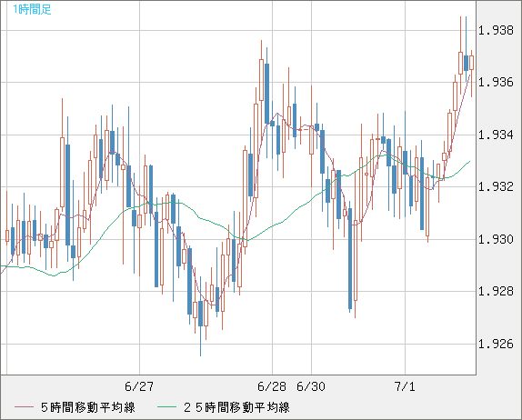Click the green 25-hour average legend line
The width and height of the screenshot is (522, 420).
pos(166,407)
